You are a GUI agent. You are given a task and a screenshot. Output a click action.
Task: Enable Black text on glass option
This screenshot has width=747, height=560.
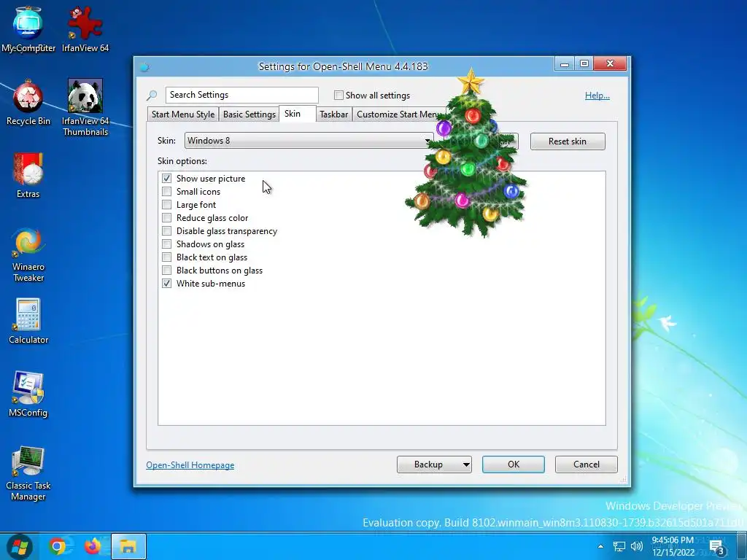tap(167, 257)
